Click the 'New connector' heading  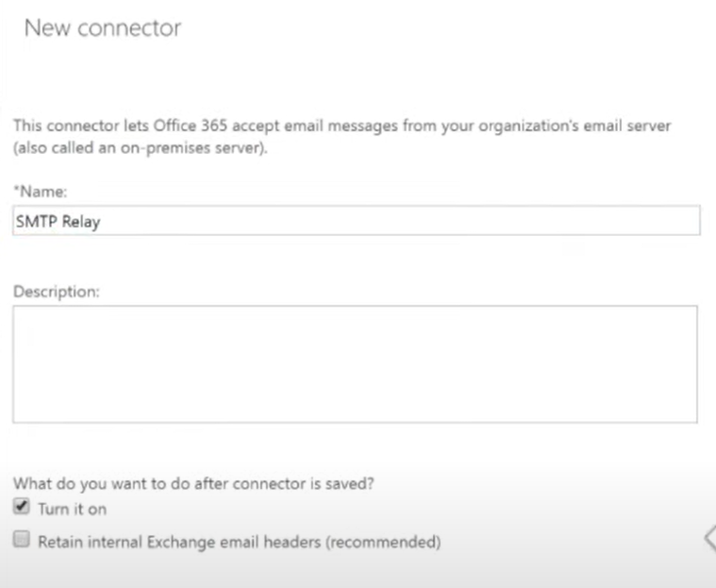pos(103,28)
